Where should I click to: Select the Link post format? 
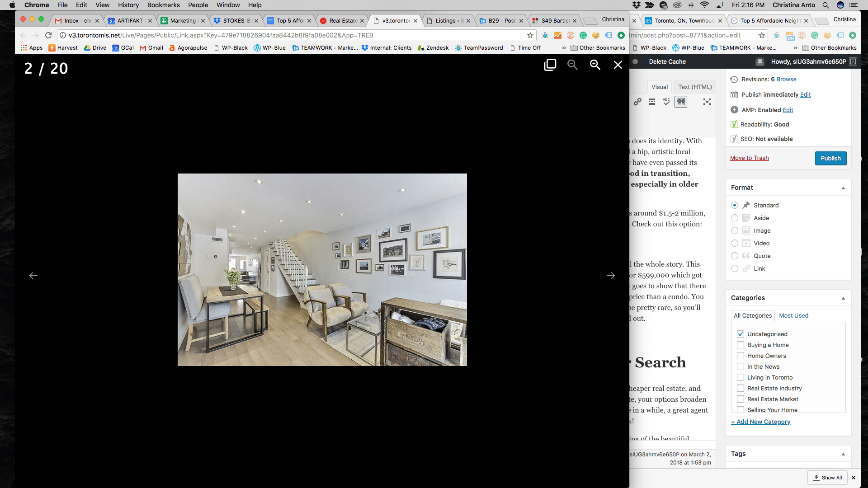(x=735, y=268)
